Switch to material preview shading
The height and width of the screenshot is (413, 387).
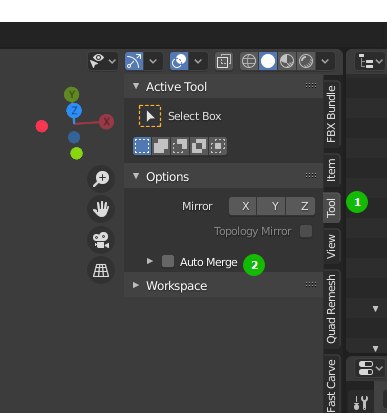pos(287,61)
